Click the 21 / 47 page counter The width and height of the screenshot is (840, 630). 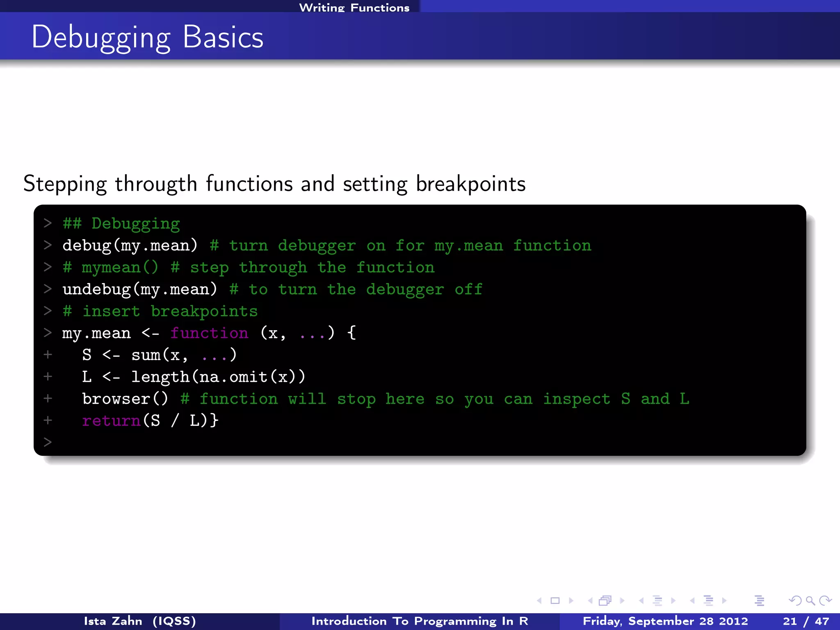pyautogui.click(x=806, y=621)
